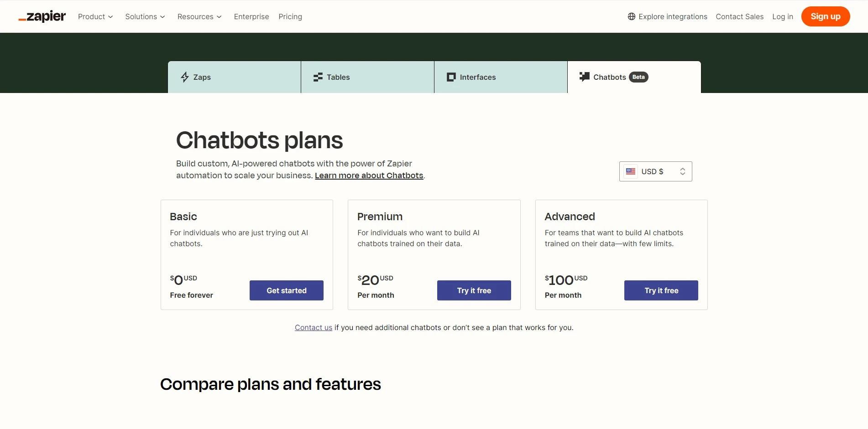Open the USD $ currency dropdown

click(x=655, y=171)
